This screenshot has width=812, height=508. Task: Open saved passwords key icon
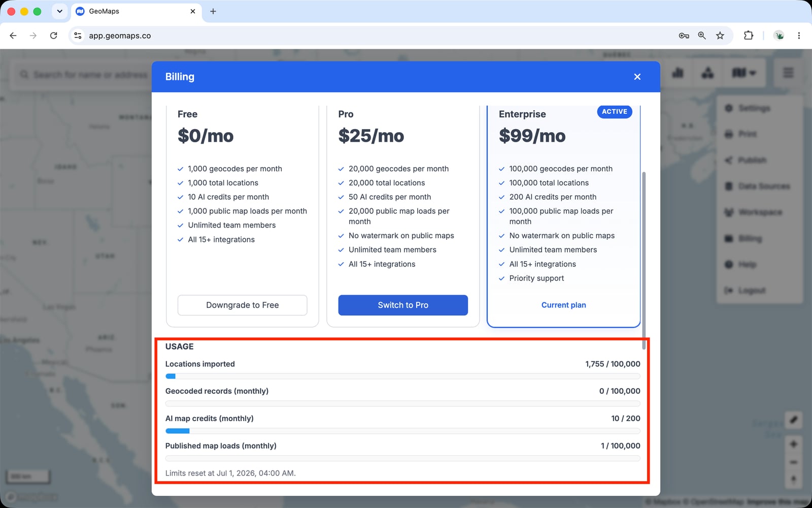coord(684,36)
